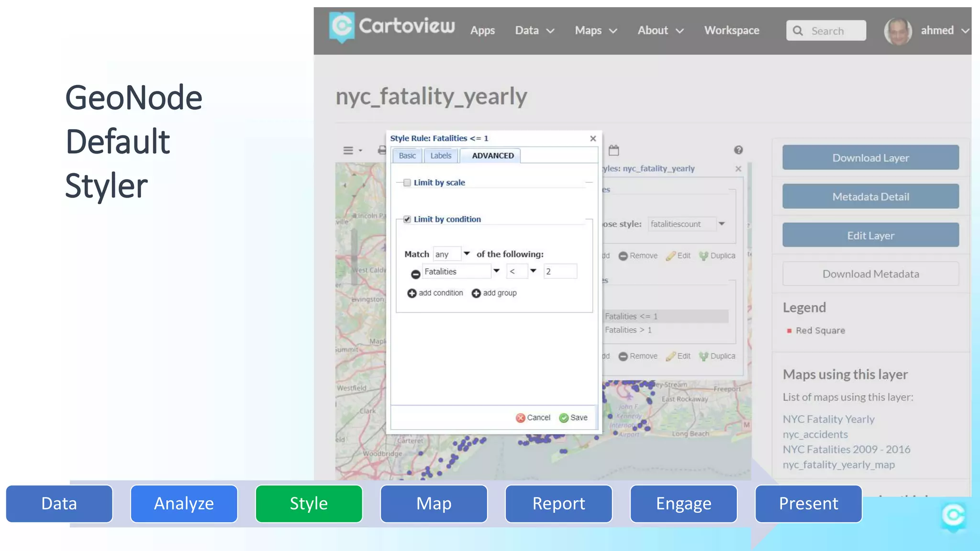Click the green Style workflow button
This screenshot has height=551, width=980.
[x=309, y=504]
